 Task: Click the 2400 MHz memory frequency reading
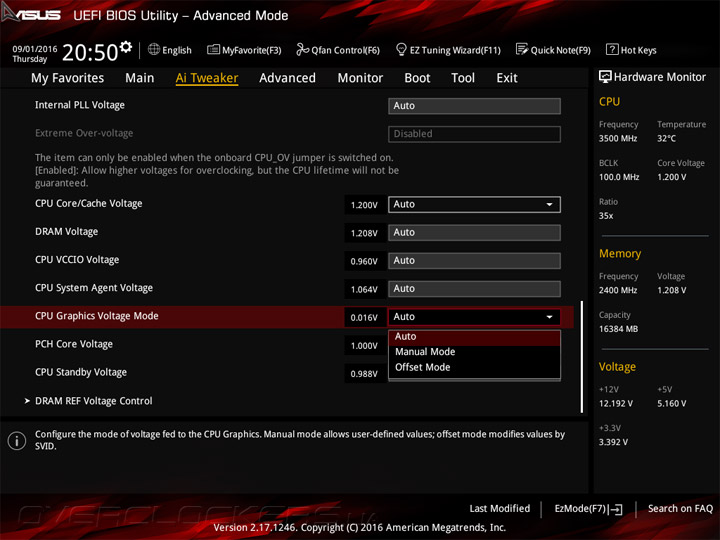(618, 290)
